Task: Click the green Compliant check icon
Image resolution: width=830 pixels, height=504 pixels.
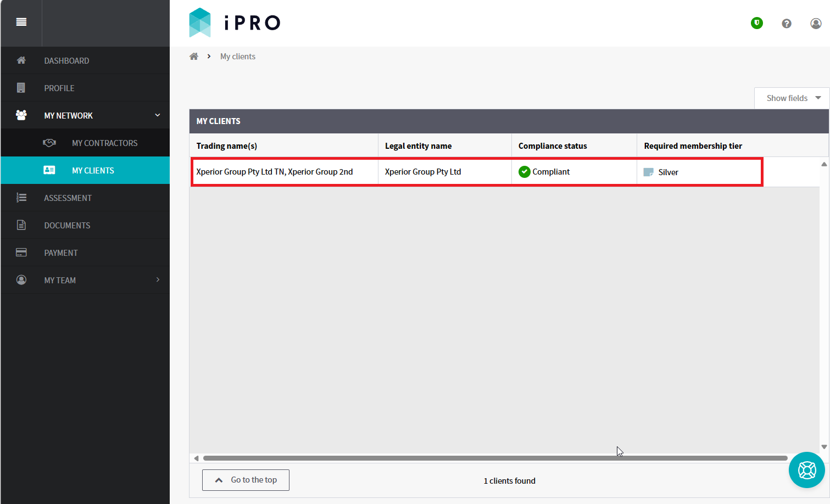Action: pyautogui.click(x=525, y=172)
